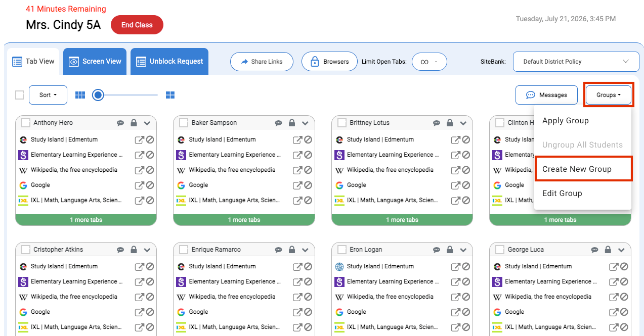Check the Clinton student card checkbox

tap(499, 123)
